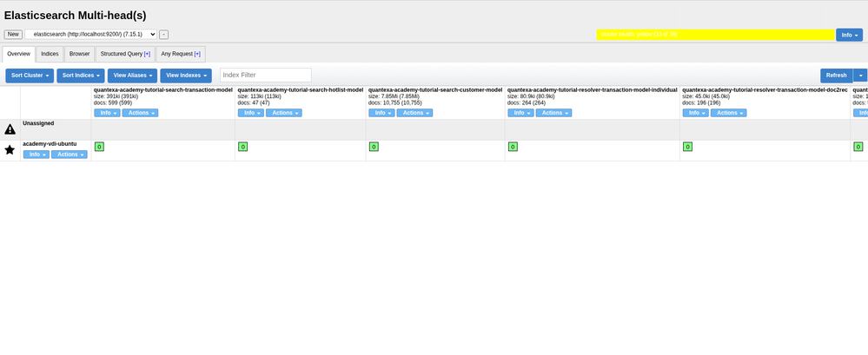Expand the View Aliases dropdown

point(132,76)
